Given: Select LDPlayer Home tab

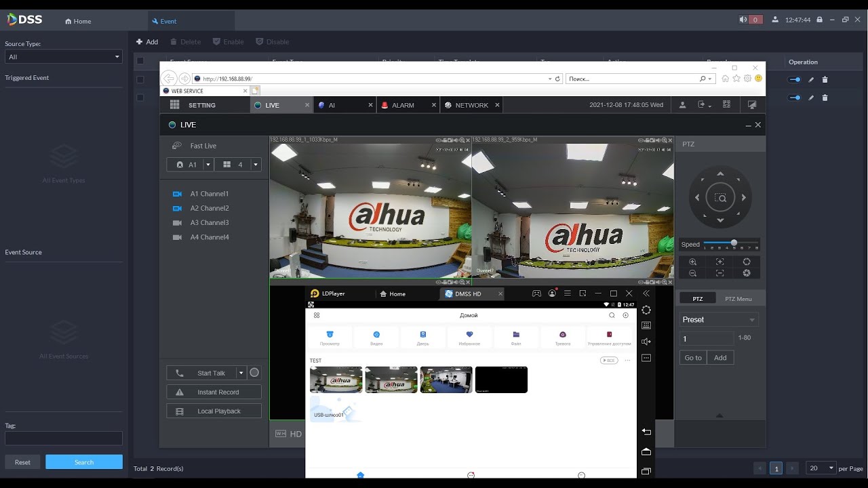Looking at the screenshot, I should pos(393,293).
